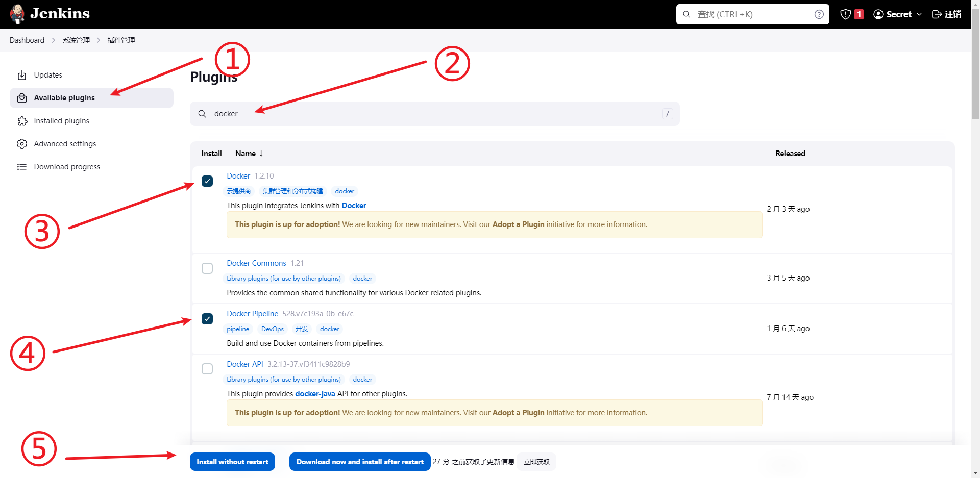Click the 集群管理和分布式构建 tag
Viewport: 980px width, 478px height.
coord(292,191)
